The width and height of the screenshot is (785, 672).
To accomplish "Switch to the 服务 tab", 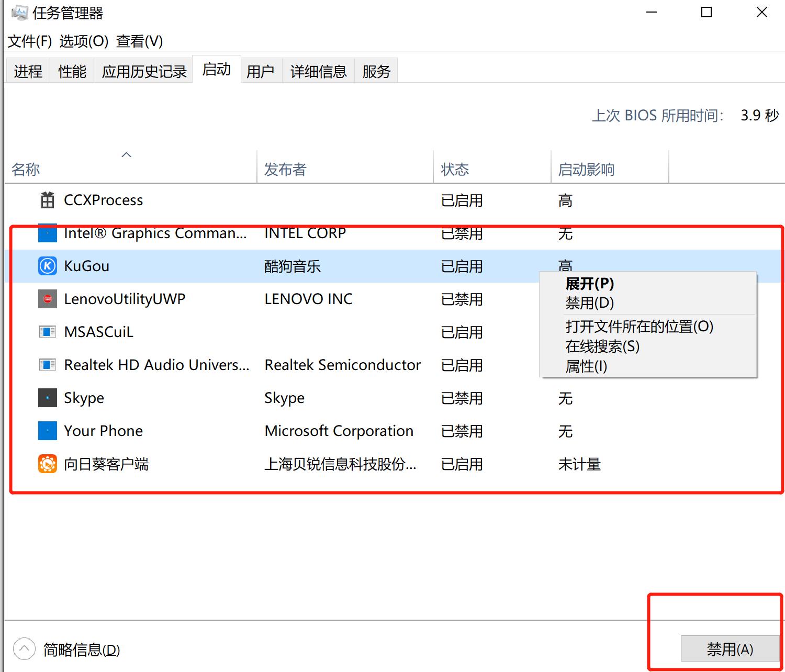I will coord(377,71).
